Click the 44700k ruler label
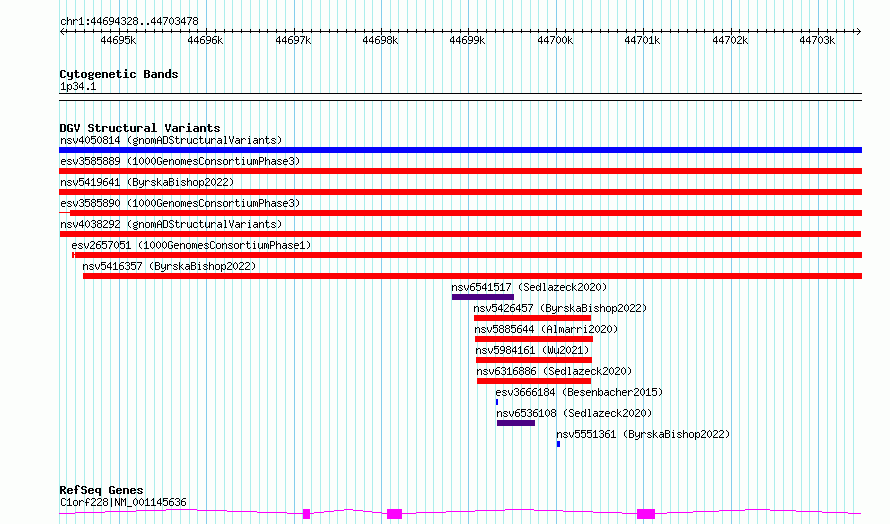Image resolution: width=890 pixels, height=524 pixels. click(555, 40)
